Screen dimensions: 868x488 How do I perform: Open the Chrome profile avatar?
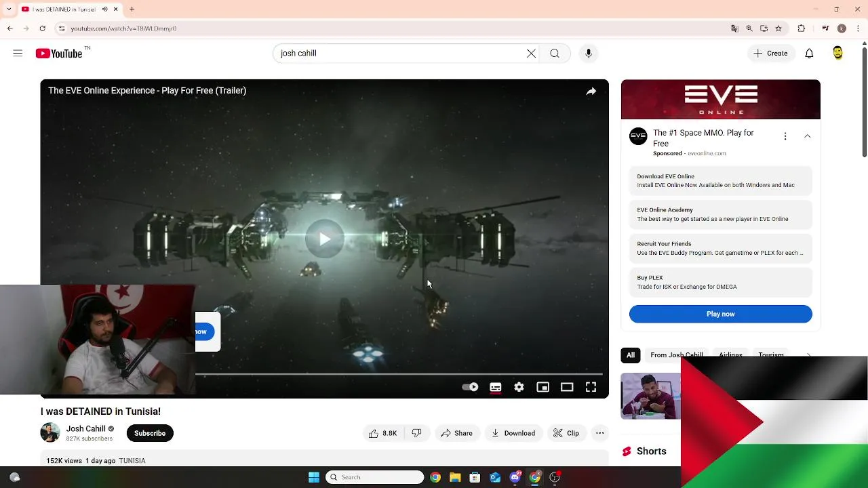[842, 28]
